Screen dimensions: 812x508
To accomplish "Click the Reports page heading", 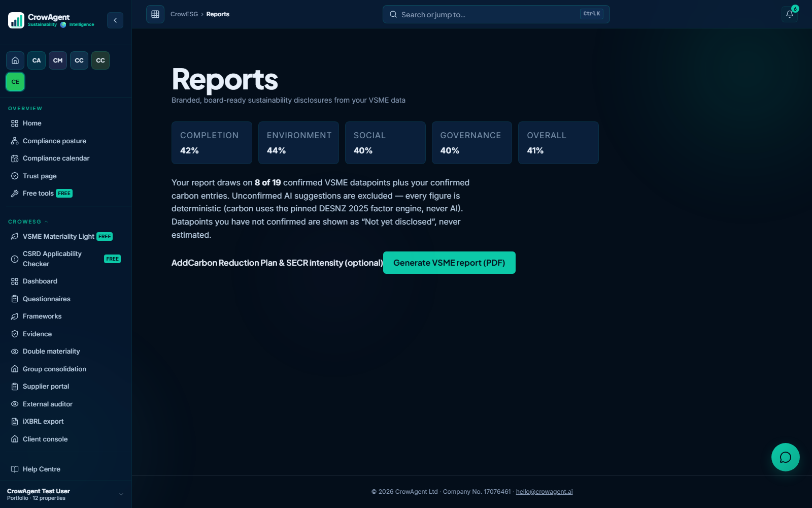I will click(225, 79).
